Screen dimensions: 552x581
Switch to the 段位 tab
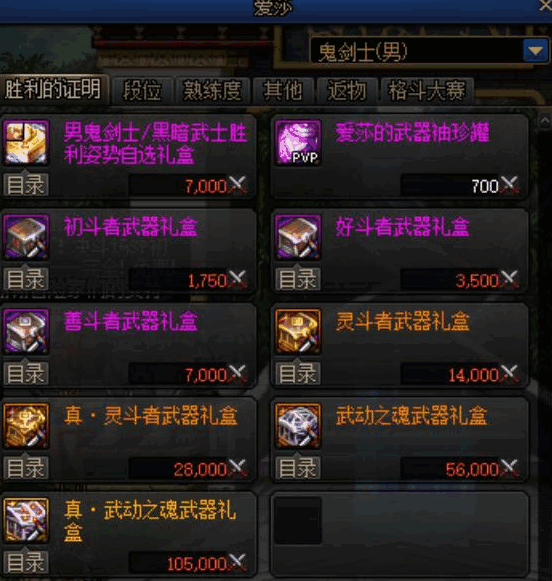tap(142, 90)
